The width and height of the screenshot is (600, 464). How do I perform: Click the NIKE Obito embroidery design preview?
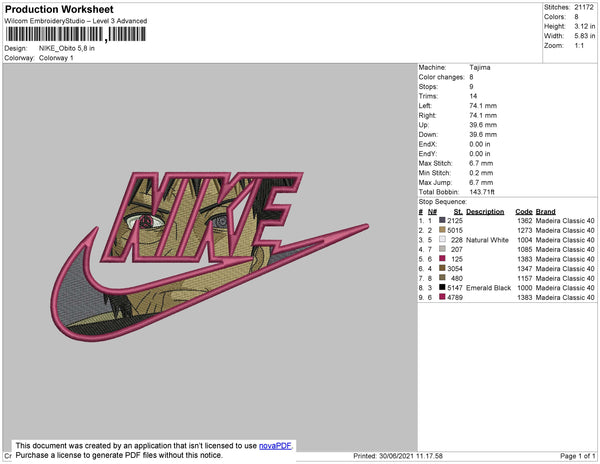(x=209, y=256)
